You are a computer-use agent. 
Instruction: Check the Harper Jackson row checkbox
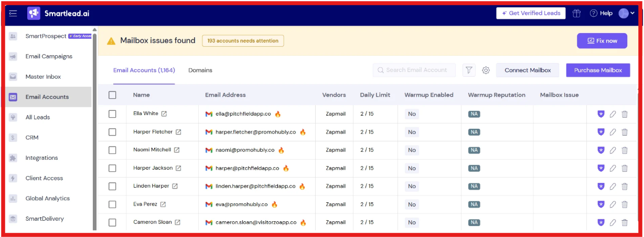(112, 168)
